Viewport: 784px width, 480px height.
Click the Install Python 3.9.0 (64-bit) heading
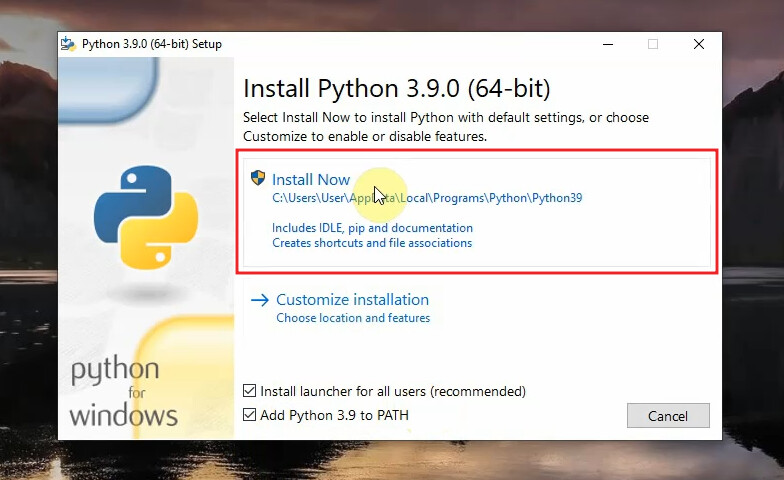(x=397, y=87)
